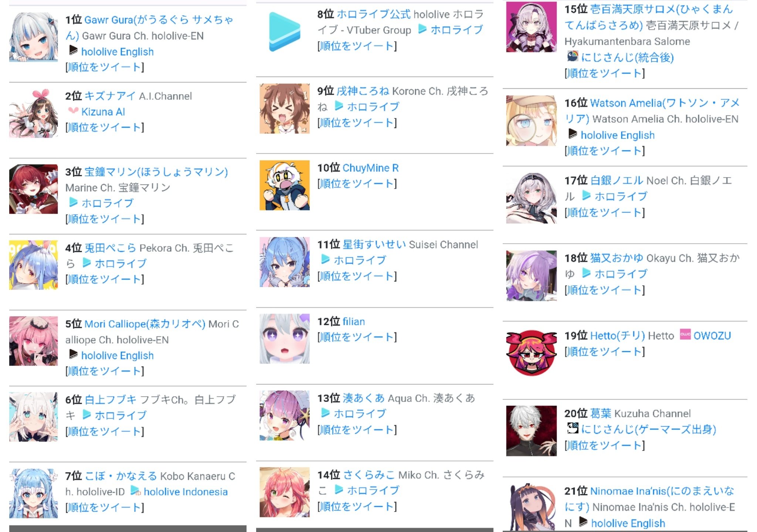Tweet the rank for 兎田ぺこら
The height and width of the screenshot is (532, 757).
(105, 279)
